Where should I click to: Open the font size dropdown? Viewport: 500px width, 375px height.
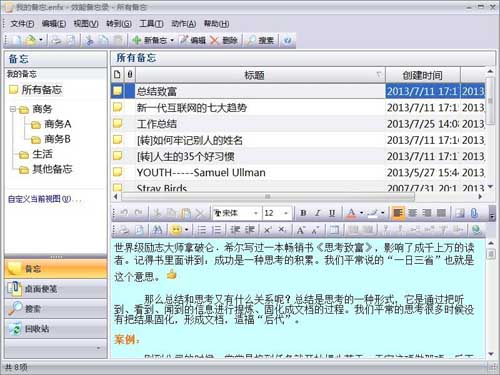click(286, 213)
